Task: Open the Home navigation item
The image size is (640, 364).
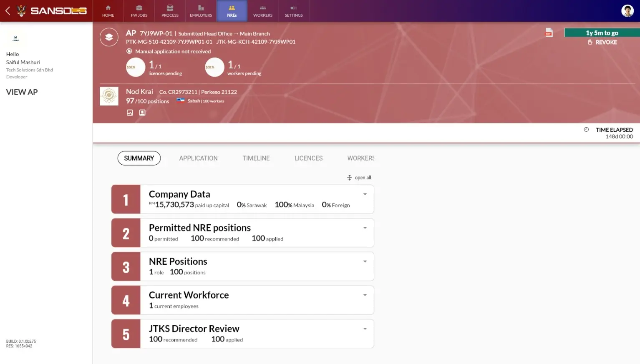Action: point(108,11)
